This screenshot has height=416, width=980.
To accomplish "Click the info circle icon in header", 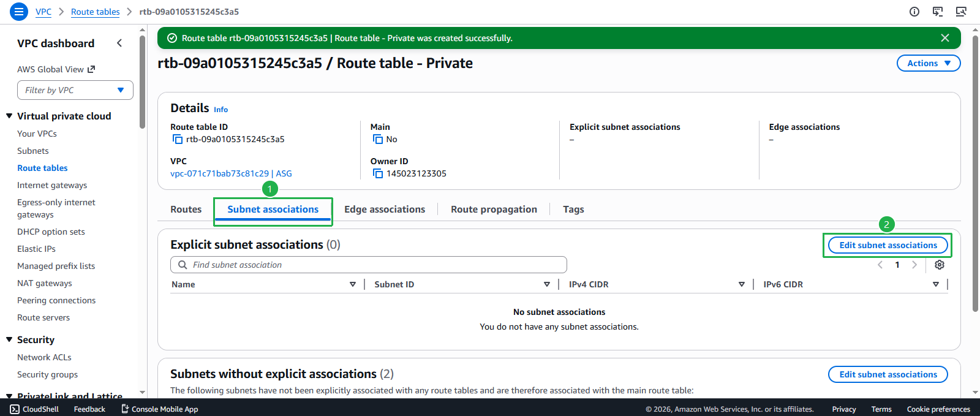I will (x=914, y=12).
